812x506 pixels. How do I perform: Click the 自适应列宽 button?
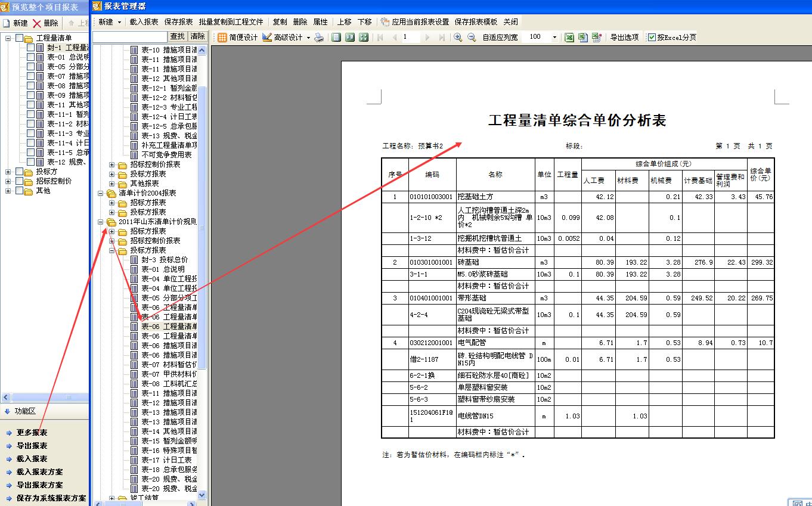click(500, 37)
